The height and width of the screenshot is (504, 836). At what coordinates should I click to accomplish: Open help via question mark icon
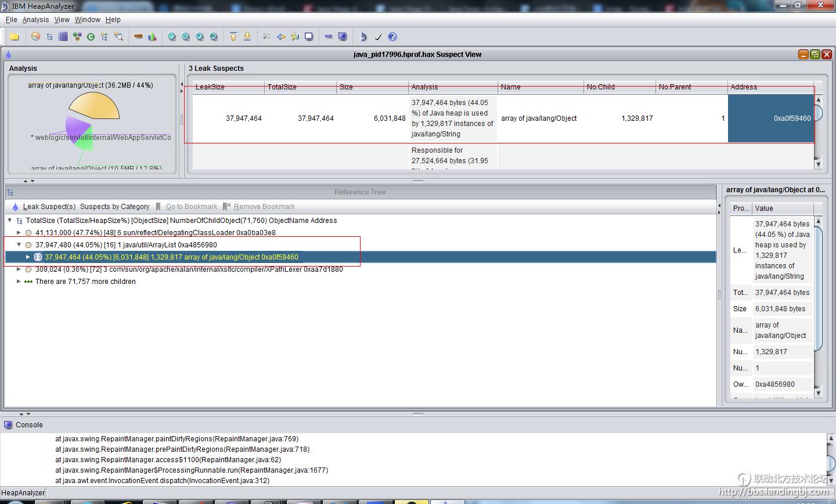[x=392, y=37]
